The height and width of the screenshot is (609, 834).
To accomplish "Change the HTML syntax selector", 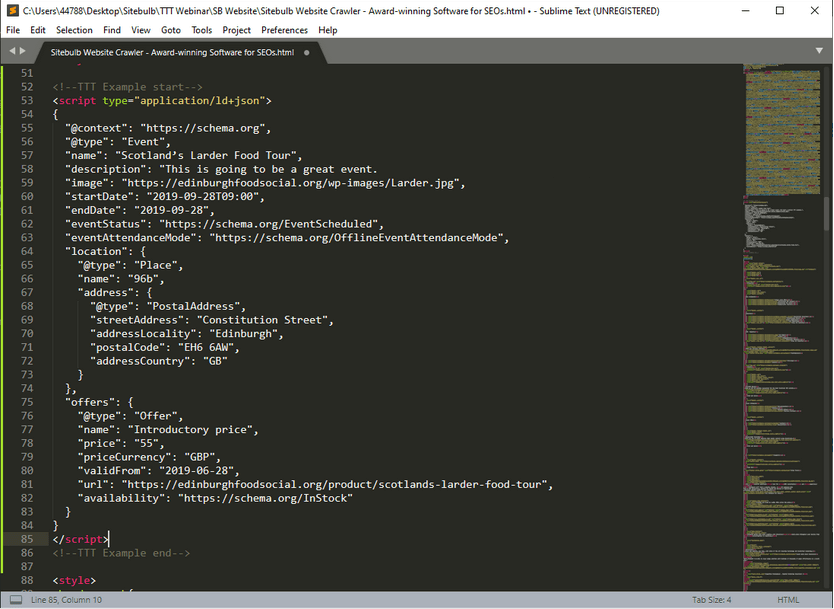I will click(788, 600).
